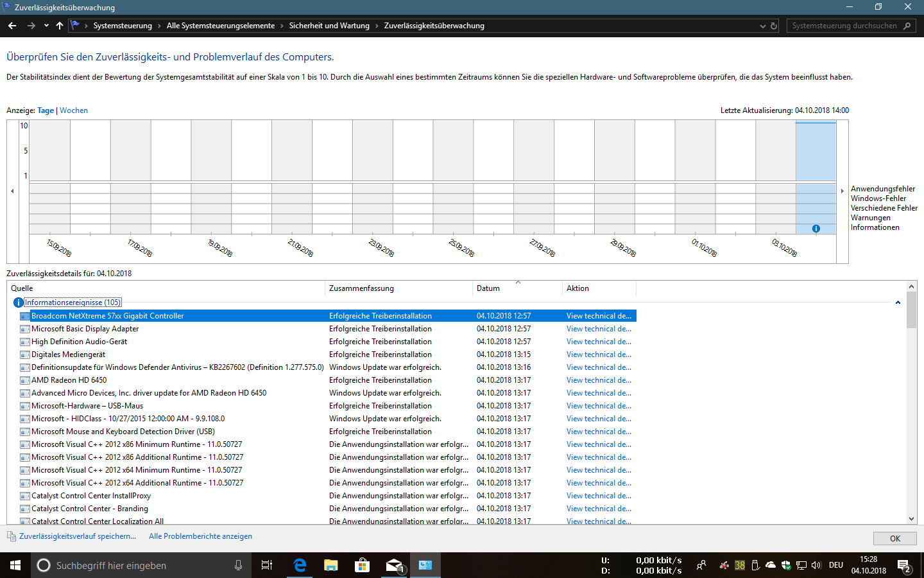Switch chart view to Wochen
This screenshot has height=578, width=924.
pos(74,110)
